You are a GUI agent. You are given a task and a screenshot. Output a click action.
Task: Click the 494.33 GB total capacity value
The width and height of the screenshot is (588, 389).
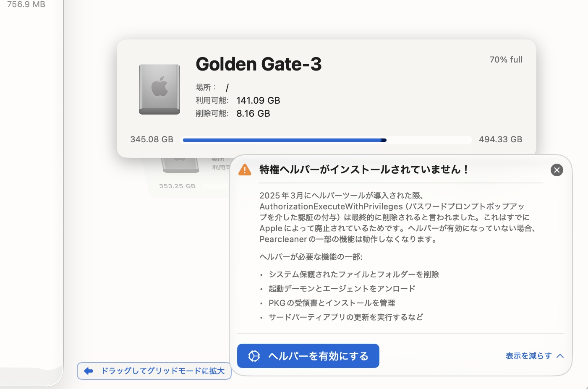click(500, 139)
